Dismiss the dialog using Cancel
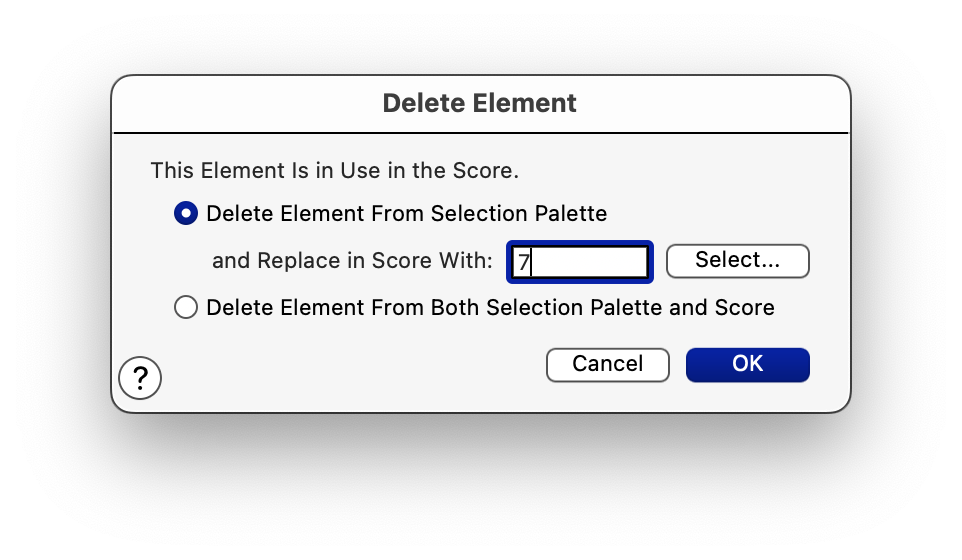962x560 pixels. [x=607, y=364]
